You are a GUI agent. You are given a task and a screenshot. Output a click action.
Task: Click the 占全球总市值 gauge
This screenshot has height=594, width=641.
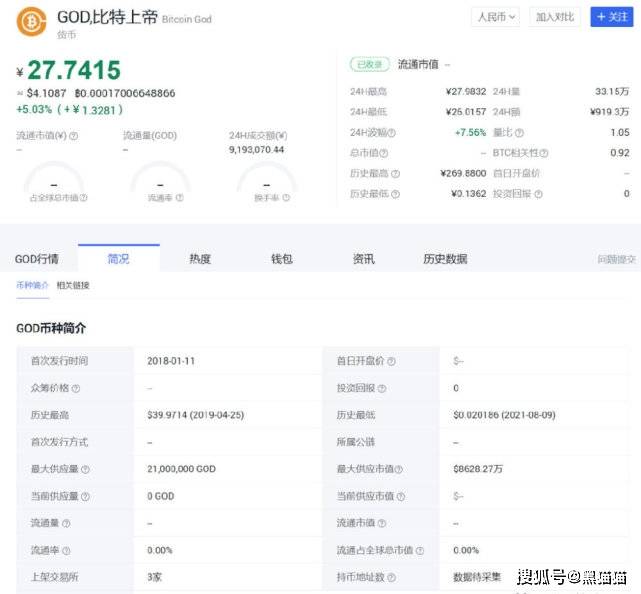point(54,177)
